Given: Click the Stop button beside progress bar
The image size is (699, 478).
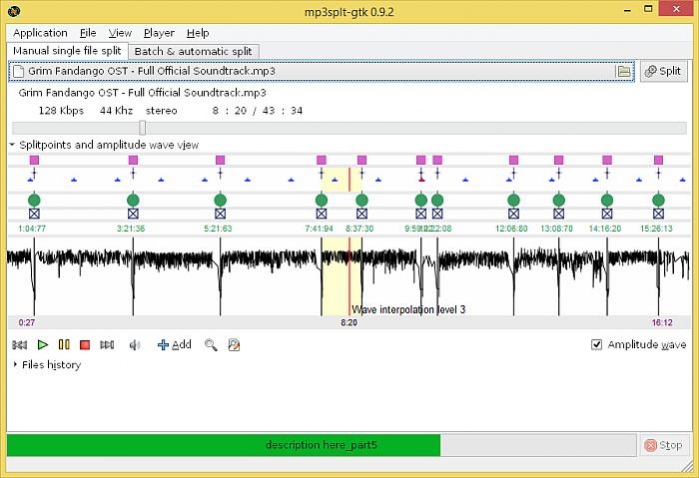Looking at the screenshot, I should pos(664,445).
